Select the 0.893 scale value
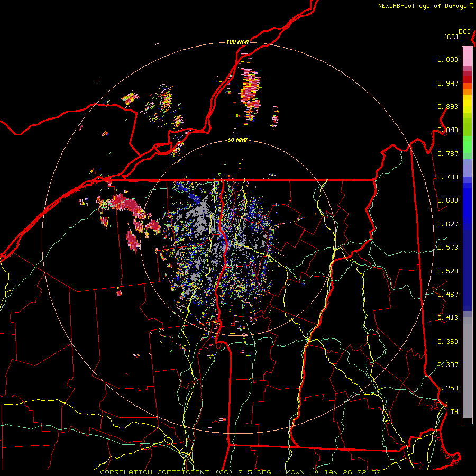 [448, 106]
